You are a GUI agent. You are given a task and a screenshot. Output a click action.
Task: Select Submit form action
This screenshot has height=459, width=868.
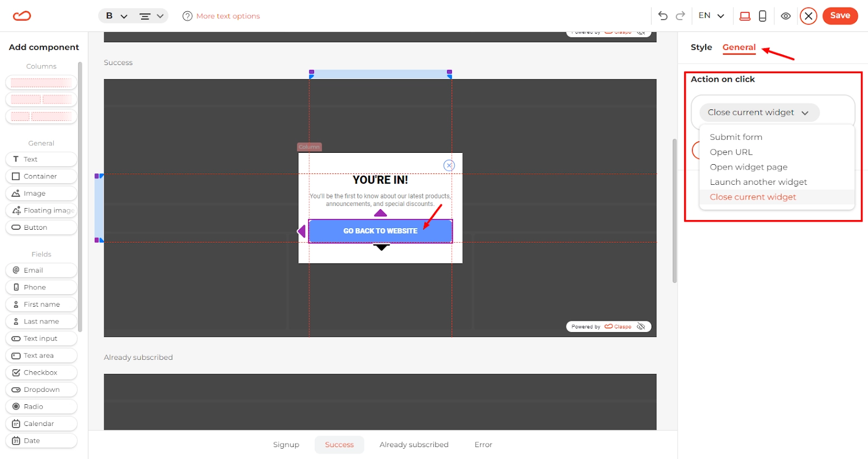pyautogui.click(x=736, y=137)
